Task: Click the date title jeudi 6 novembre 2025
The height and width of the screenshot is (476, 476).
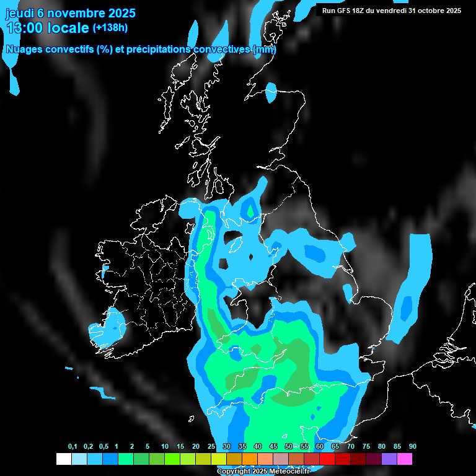Action: point(70,12)
